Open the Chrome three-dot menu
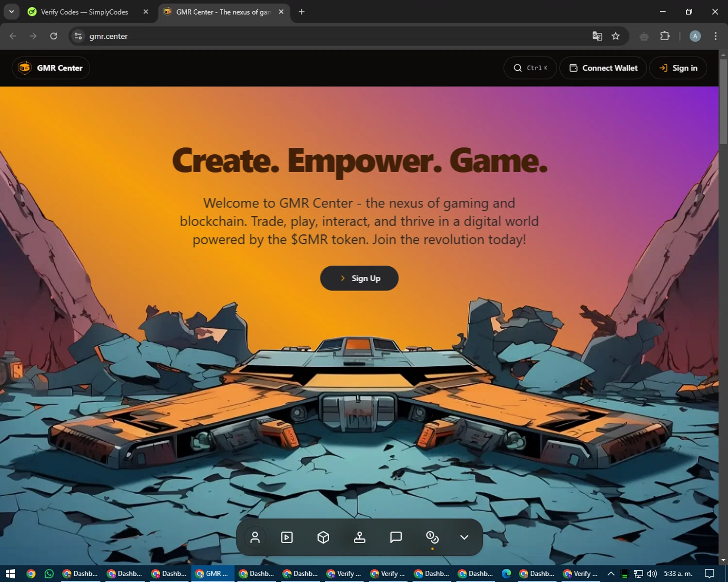Screen dimensions: 728x582 tap(715, 36)
